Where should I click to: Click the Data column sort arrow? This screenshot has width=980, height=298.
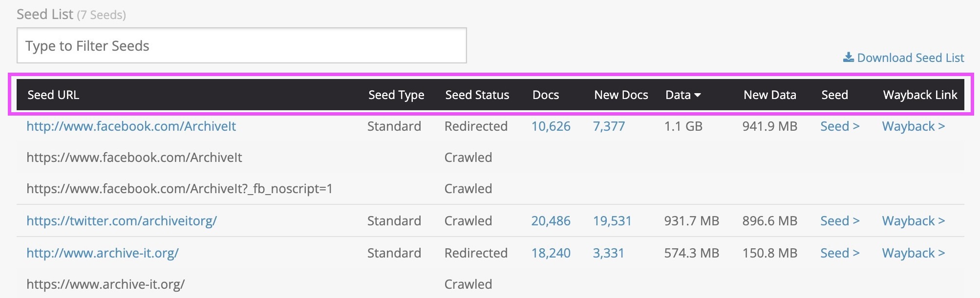tap(698, 95)
